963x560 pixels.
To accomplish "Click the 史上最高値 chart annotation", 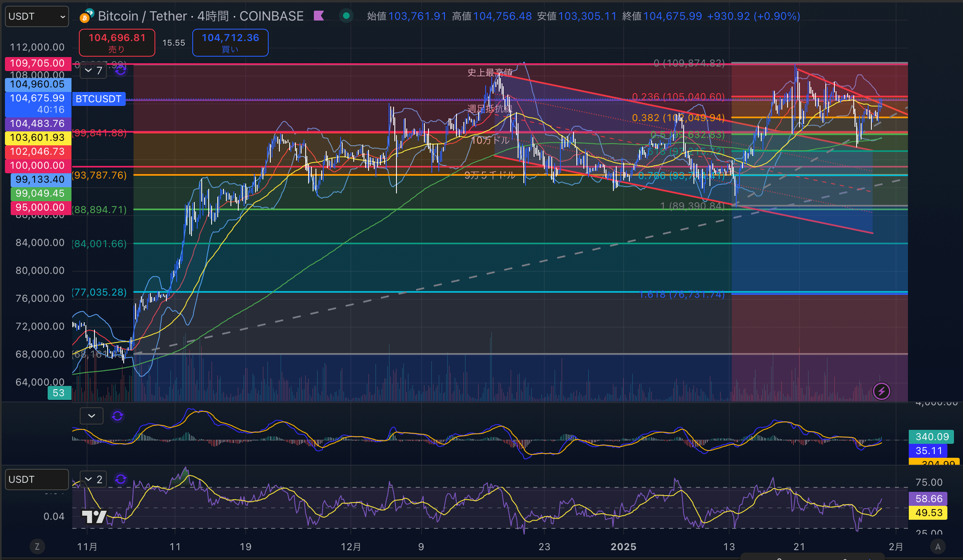I will (x=490, y=73).
